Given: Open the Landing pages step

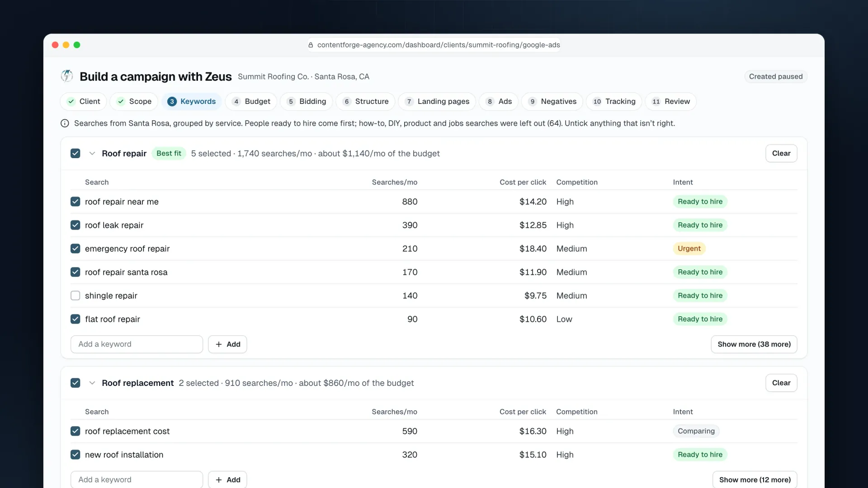Looking at the screenshot, I should 437,102.
